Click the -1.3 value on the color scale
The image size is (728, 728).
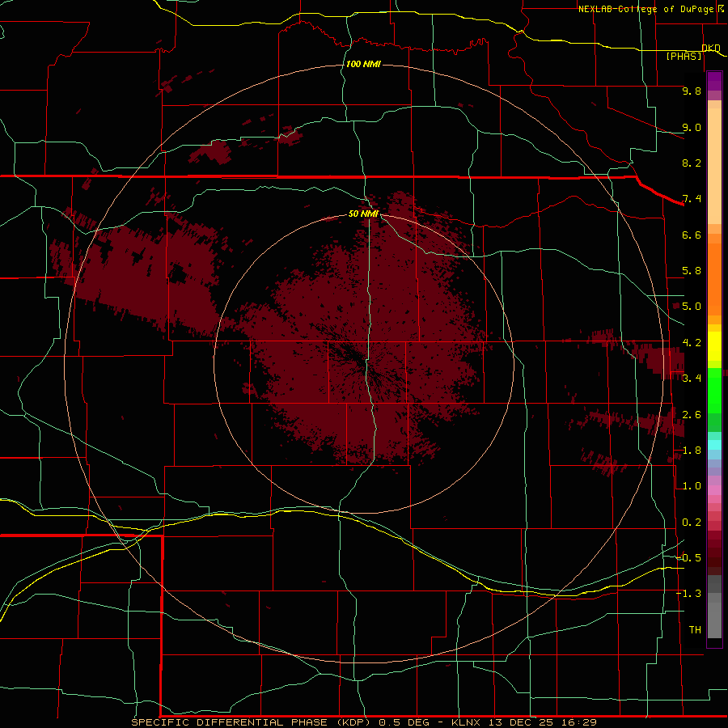689,594
